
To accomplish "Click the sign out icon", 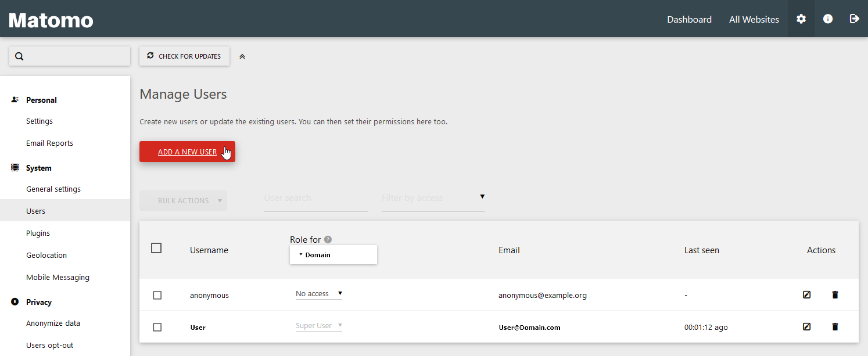I will coord(854,19).
